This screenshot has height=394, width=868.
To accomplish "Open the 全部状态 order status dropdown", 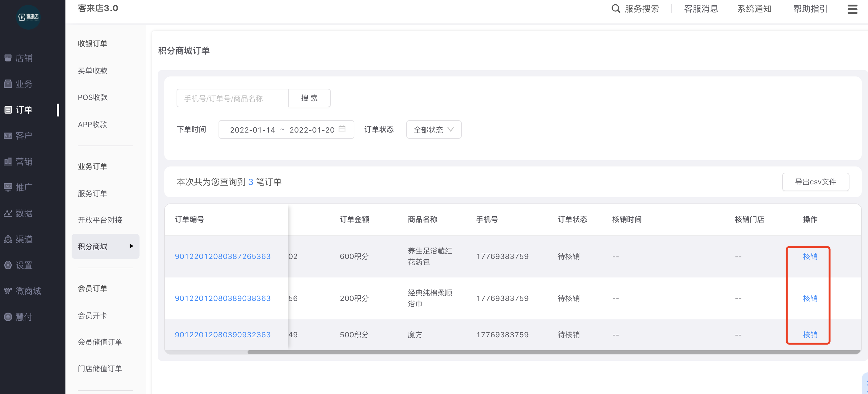I will (x=434, y=129).
